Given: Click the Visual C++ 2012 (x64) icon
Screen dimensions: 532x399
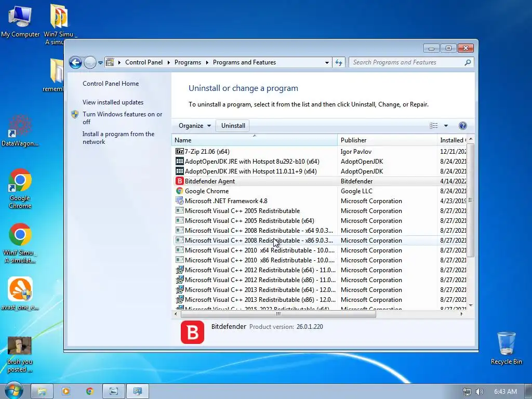Looking at the screenshot, I should [179, 270].
